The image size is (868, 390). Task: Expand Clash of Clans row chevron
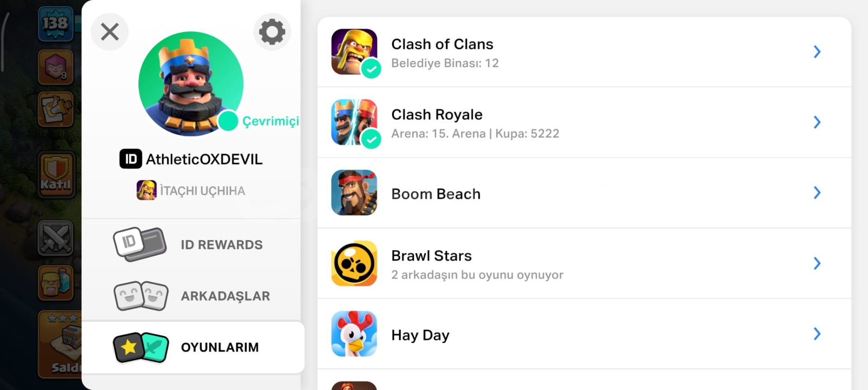tap(817, 52)
